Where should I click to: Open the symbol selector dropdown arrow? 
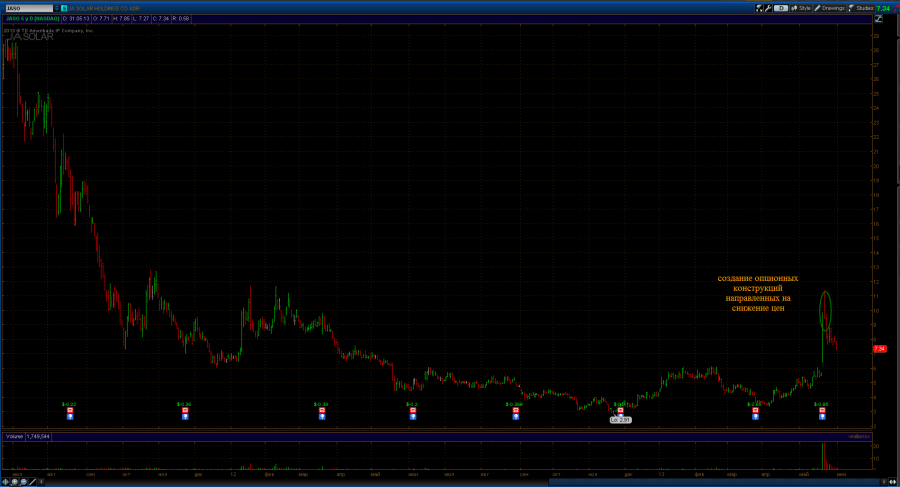coord(56,8)
